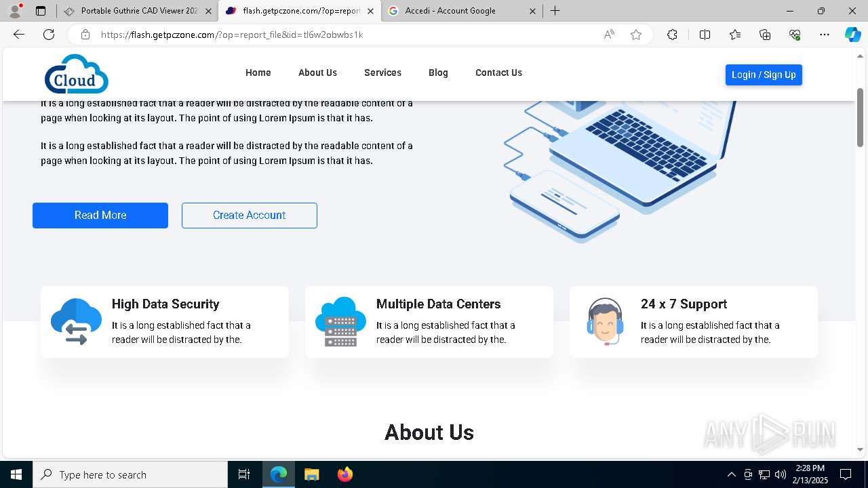The image size is (868, 488).
Task: Open Browser essentials heart icon
Action: 795,35
